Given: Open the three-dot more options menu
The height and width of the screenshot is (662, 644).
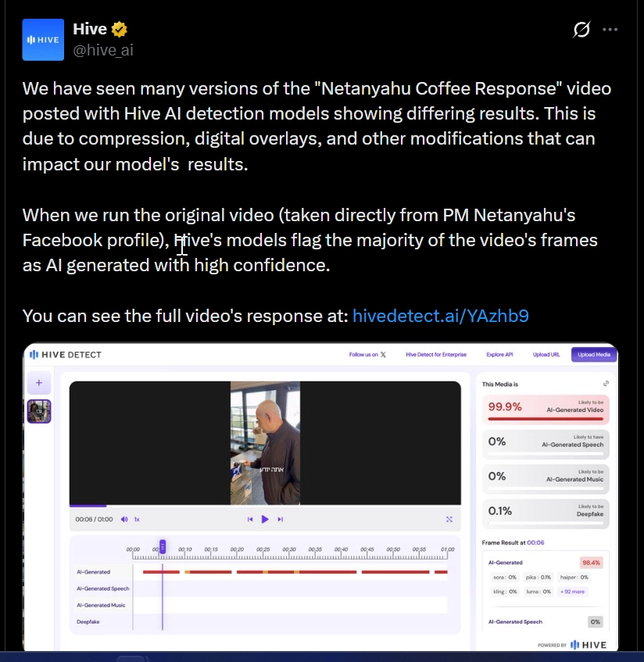Looking at the screenshot, I should (610, 29).
